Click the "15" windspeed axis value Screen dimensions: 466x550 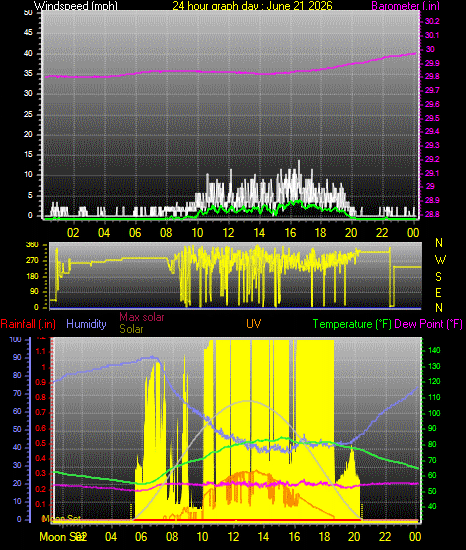[28, 154]
